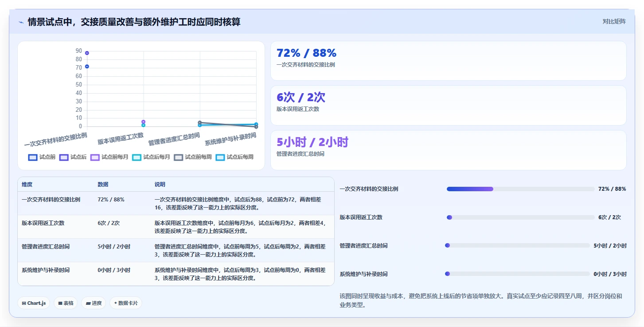The height and width of the screenshot is (327, 644).
Task: Click the 版本误用返工次数 progress bar
Action: point(520,217)
